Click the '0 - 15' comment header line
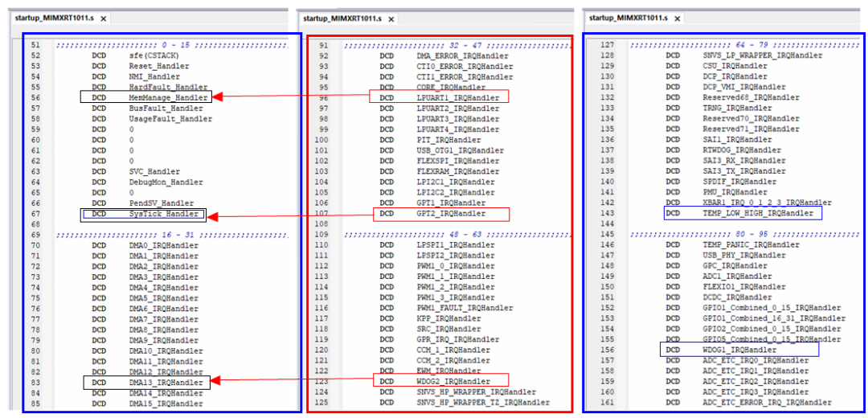Screen dimensions: 868x418 click(172, 45)
